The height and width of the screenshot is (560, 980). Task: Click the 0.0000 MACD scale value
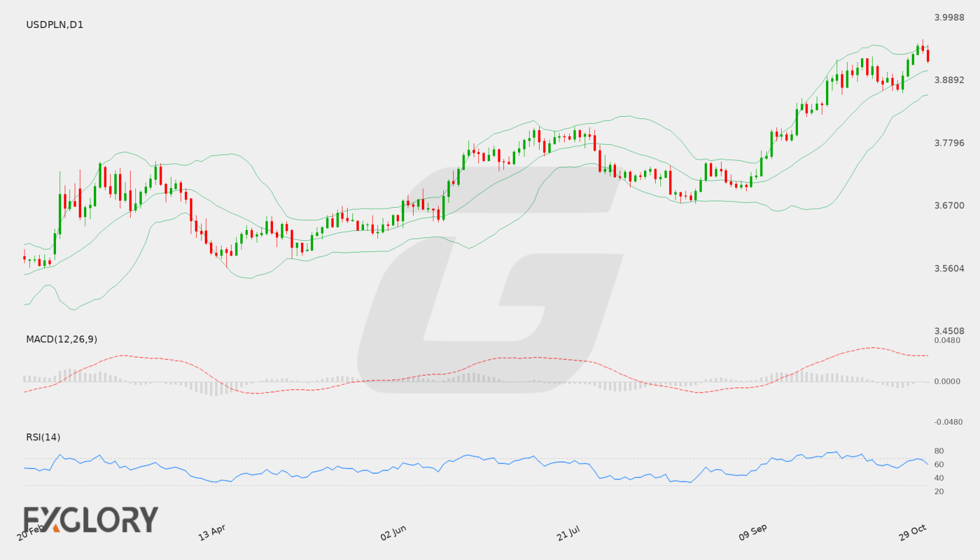(947, 381)
